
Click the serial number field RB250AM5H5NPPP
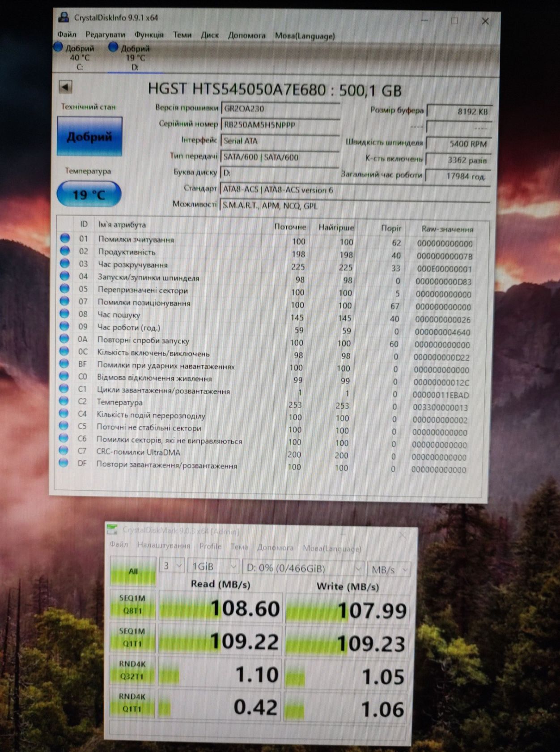click(280, 125)
